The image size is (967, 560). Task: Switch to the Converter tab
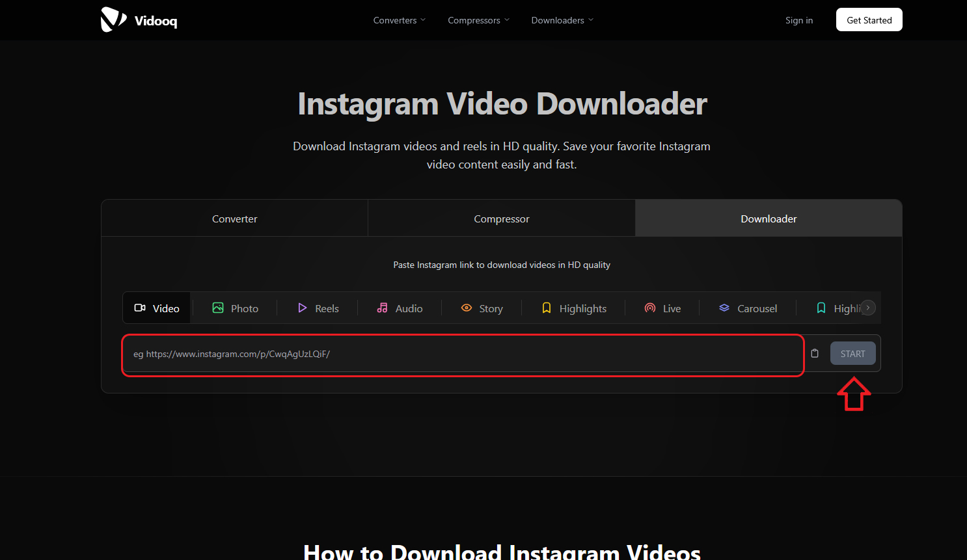coord(234,219)
